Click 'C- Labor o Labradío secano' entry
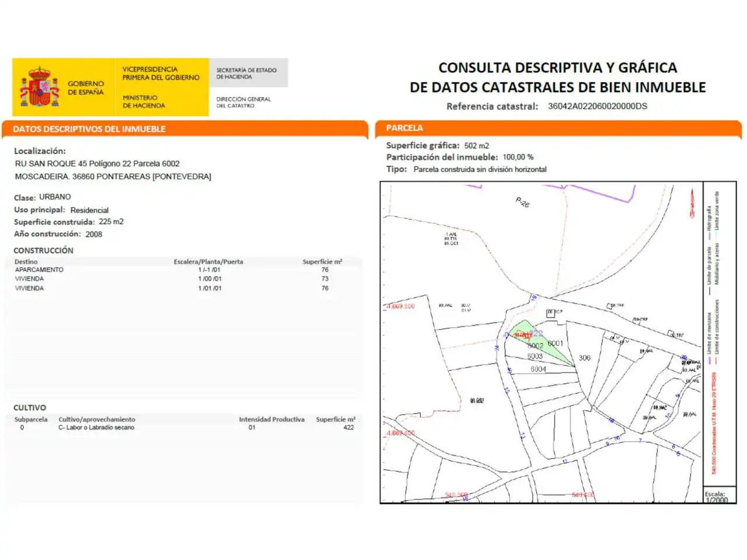The height and width of the screenshot is (560, 747). [x=96, y=428]
